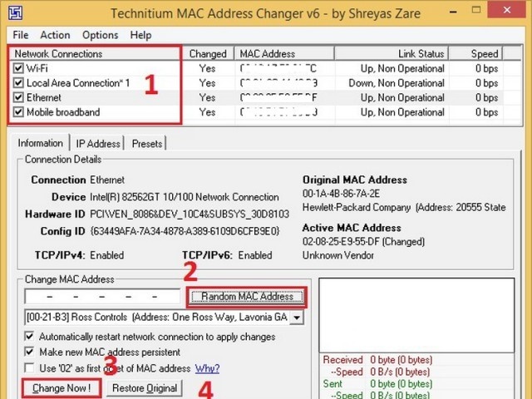Switch to the IP Address tab
The width and height of the screenshot is (532, 399).
[98, 144]
